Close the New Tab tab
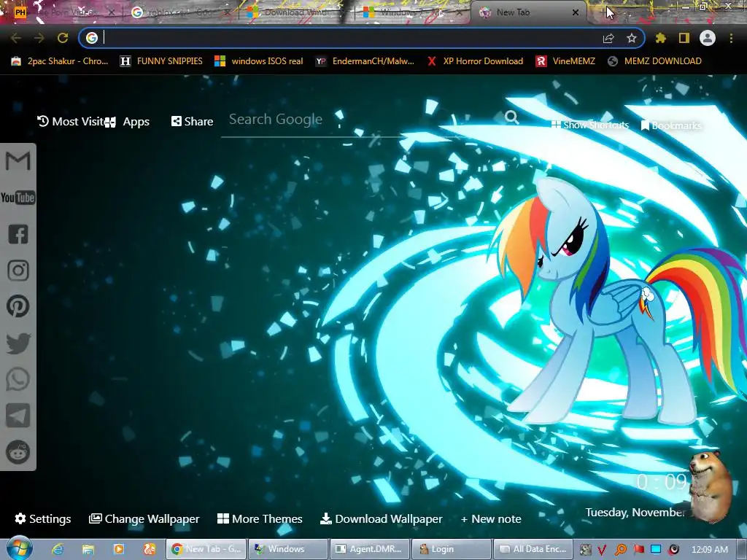Image resolution: width=747 pixels, height=560 pixels. 576,12
